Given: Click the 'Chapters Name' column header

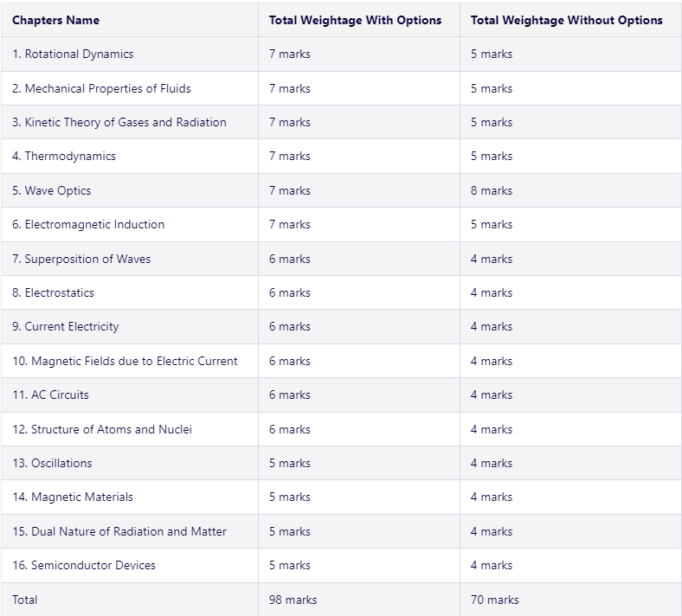Looking at the screenshot, I should pyautogui.click(x=55, y=20).
